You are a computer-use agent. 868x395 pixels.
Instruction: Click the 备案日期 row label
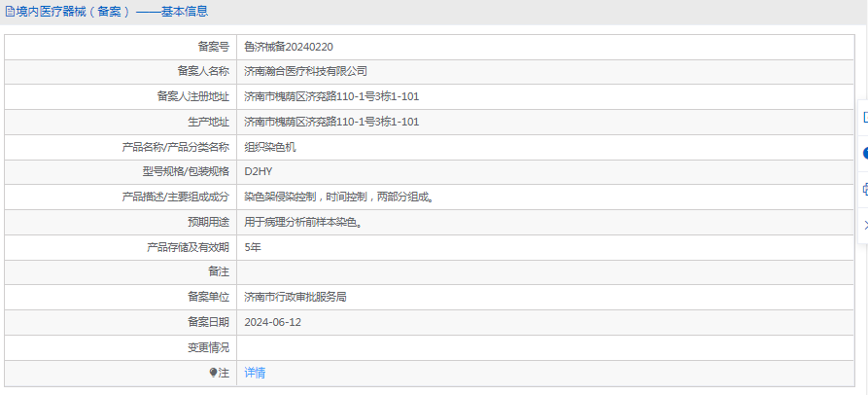(208, 322)
